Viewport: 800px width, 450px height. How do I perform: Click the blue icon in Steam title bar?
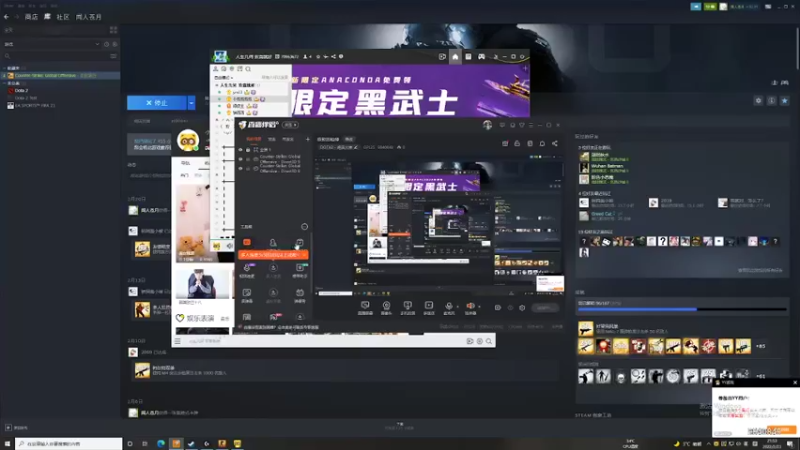(696, 7)
